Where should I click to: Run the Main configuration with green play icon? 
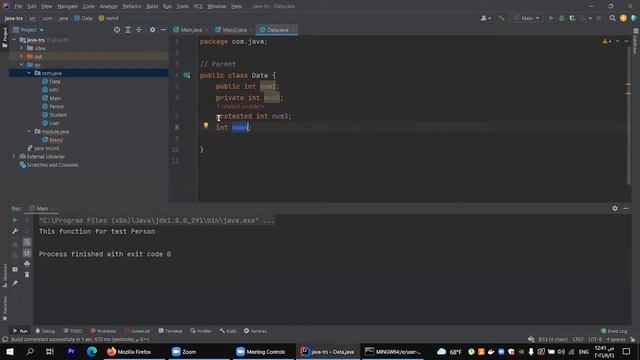[x=551, y=18]
